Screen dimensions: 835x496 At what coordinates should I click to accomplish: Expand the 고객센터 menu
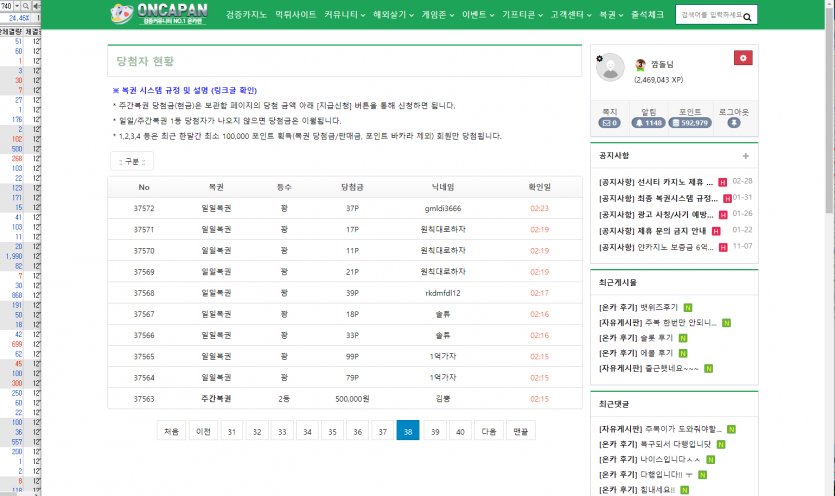pyautogui.click(x=571, y=15)
